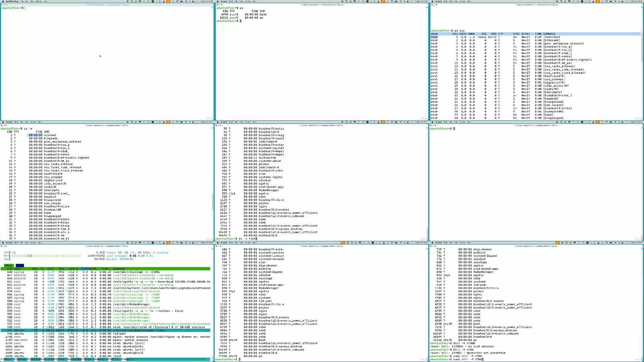Switch to htop I/O tab
The width and height of the screenshot is (644, 362).
pos(20,265)
